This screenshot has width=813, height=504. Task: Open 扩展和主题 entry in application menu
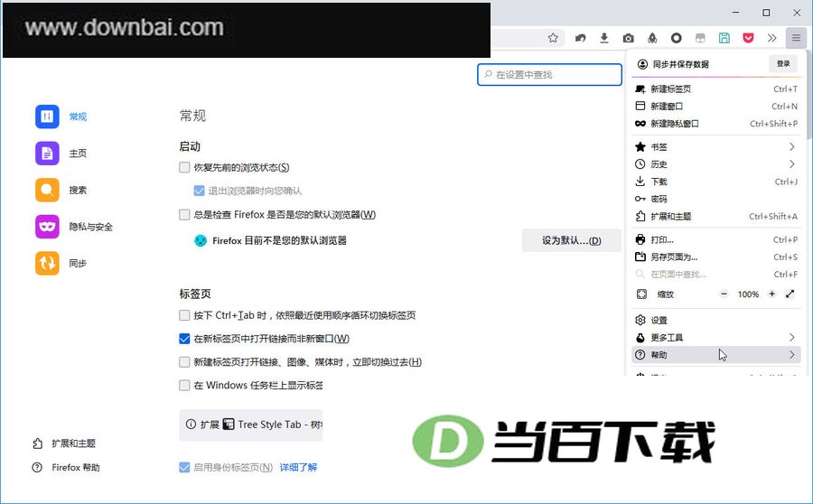click(x=716, y=216)
